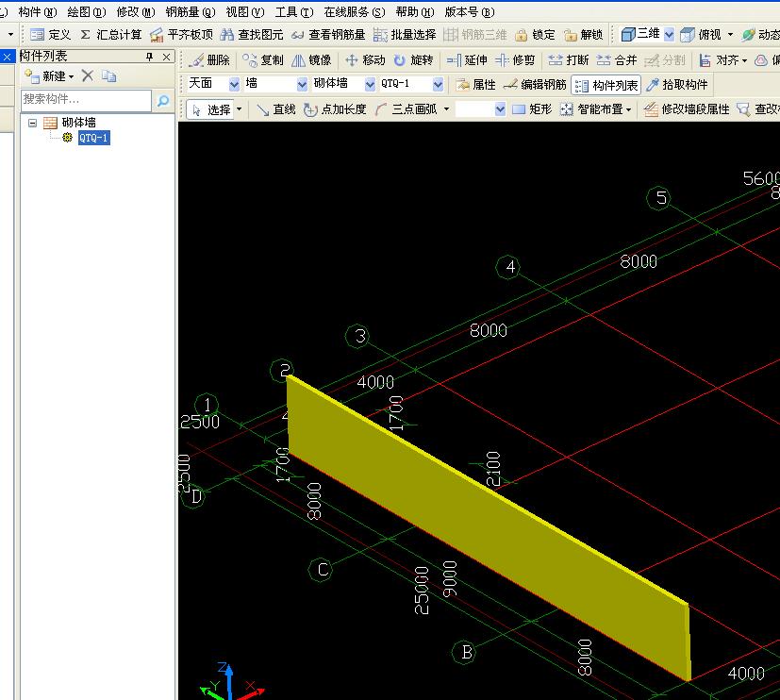Open 修改墙段属性 modify wall segment
Viewport: 780px width, 700px height.
686,108
